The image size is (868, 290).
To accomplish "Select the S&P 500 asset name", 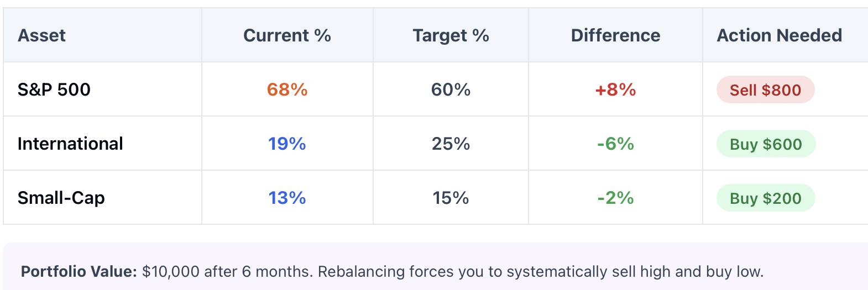I will tap(54, 89).
